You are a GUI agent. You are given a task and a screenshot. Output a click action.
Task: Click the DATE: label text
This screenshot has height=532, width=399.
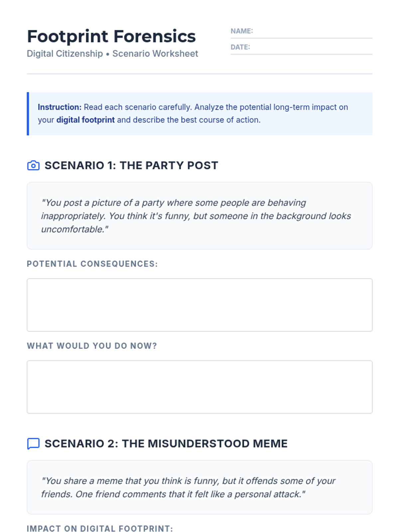(240, 47)
